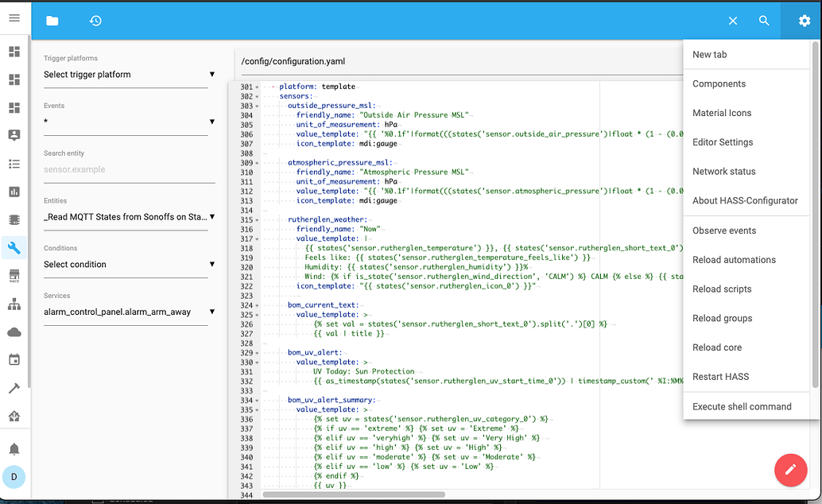Screen dimensions: 822x504
Task: Click the notifications bell in the sidebar
Action: (x=14, y=449)
